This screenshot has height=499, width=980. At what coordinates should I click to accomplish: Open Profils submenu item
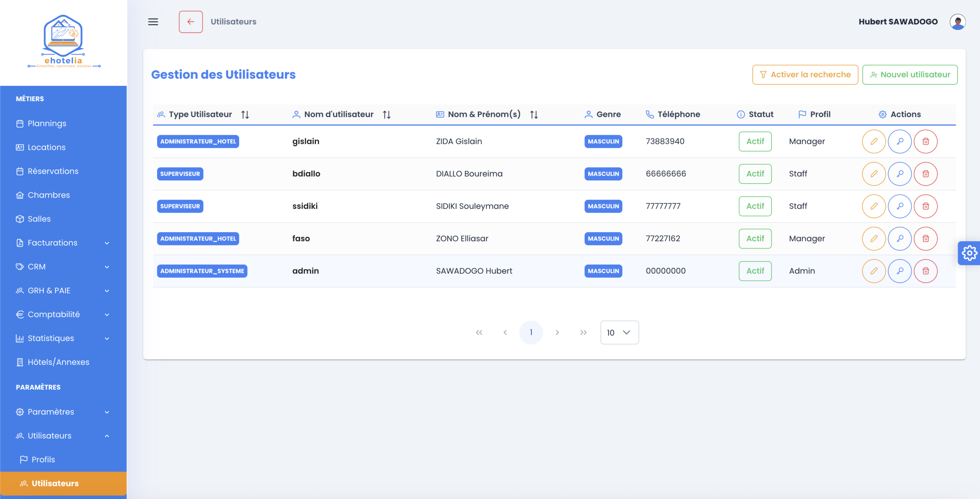43,460
